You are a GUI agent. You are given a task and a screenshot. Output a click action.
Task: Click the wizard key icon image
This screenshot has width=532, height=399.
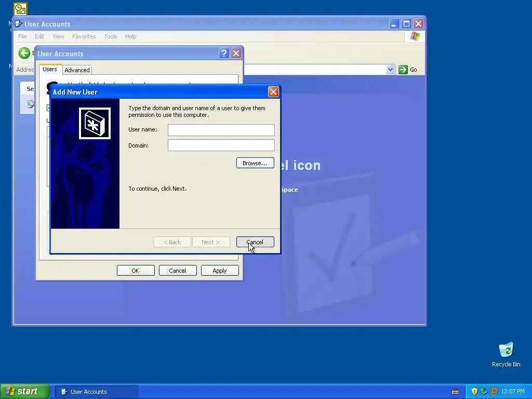coord(95,123)
